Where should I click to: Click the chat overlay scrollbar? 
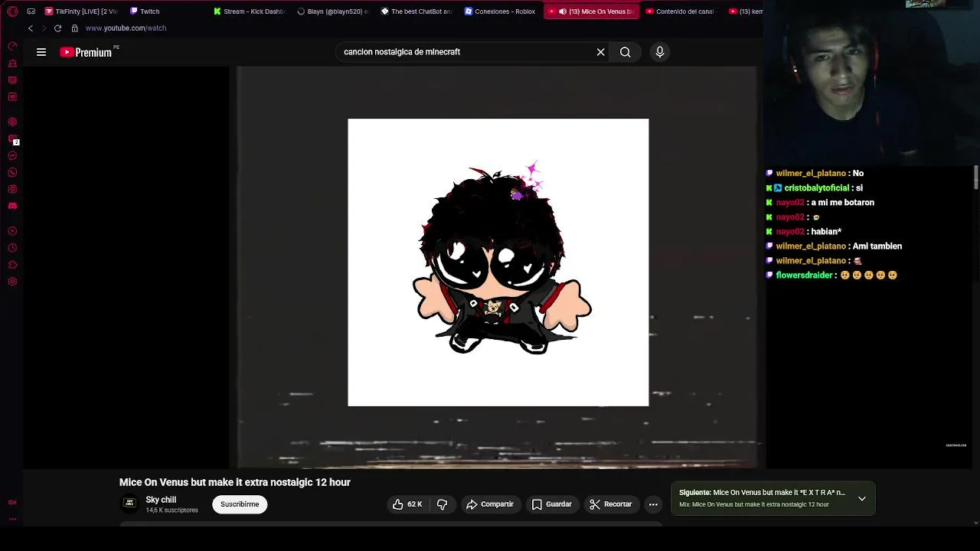(x=976, y=178)
